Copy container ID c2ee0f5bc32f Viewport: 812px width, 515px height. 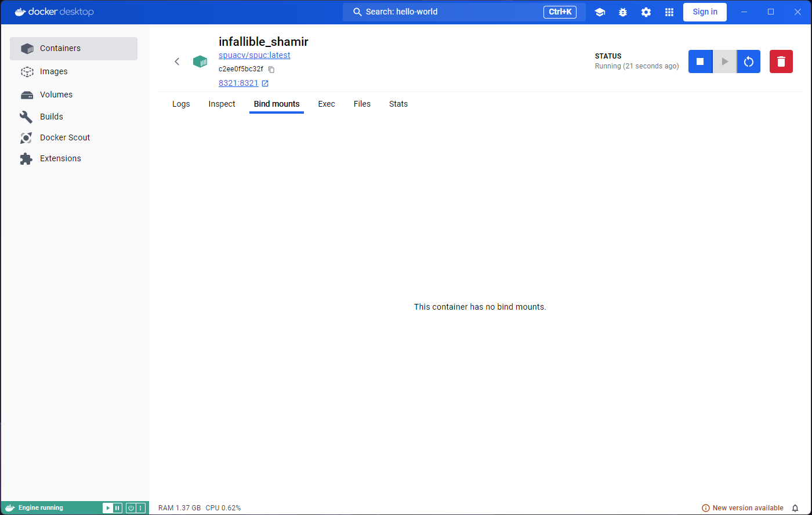pos(271,69)
